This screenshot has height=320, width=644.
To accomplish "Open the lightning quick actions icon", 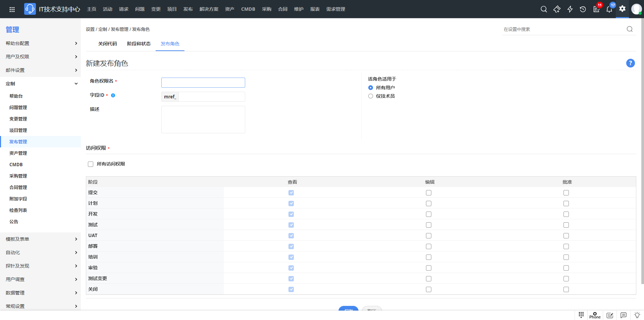I will point(570,9).
